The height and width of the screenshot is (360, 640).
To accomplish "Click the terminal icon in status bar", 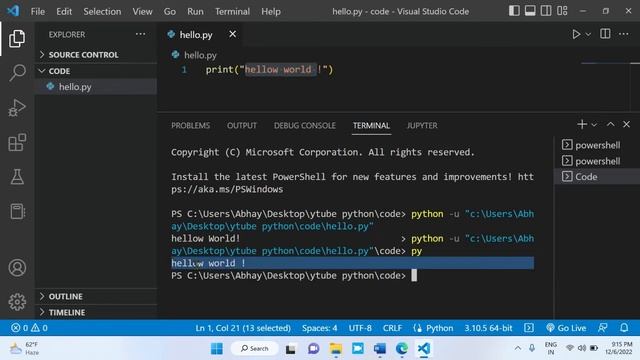I will pos(529,328).
